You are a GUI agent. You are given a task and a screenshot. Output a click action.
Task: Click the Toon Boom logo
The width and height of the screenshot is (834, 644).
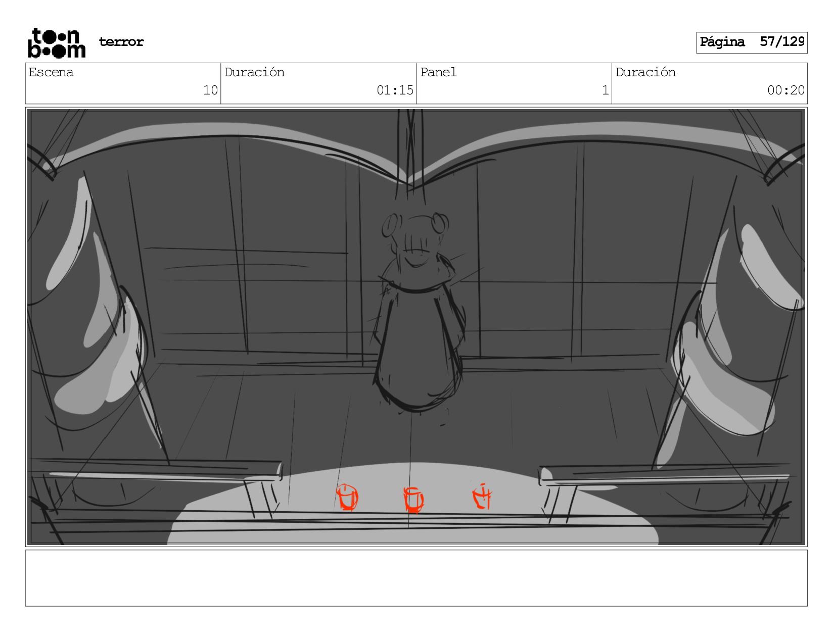[56, 43]
